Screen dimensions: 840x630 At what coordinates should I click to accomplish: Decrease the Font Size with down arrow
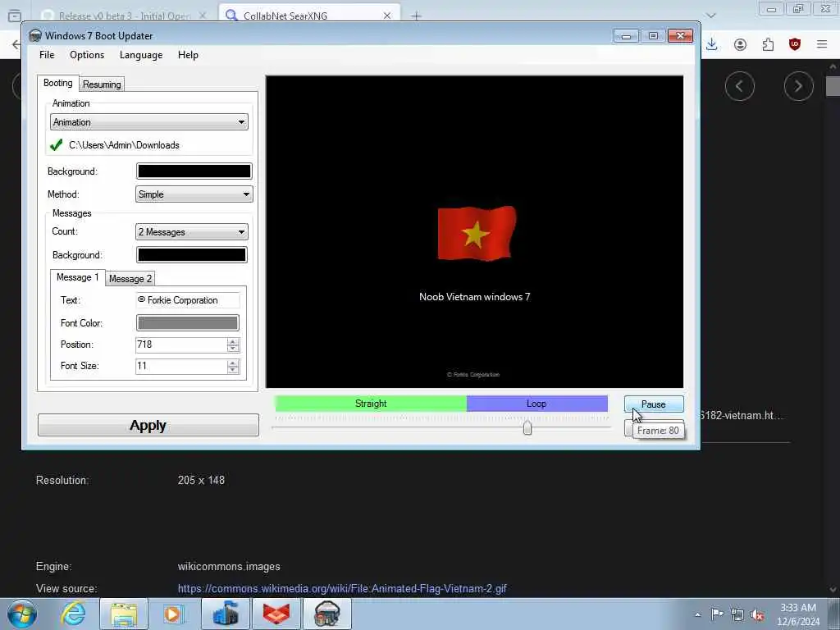click(232, 370)
